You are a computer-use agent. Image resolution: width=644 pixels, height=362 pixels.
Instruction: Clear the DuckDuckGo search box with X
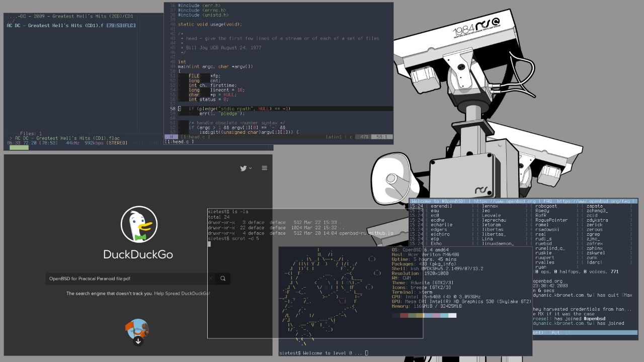pos(211,278)
